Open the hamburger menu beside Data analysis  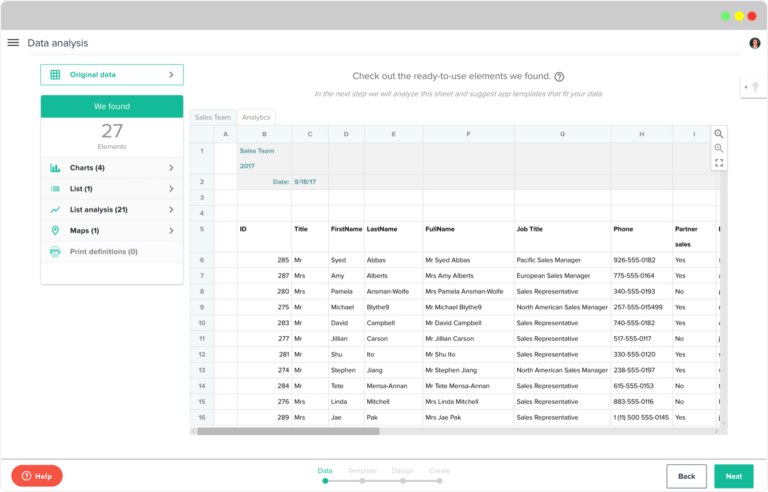coord(13,43)
